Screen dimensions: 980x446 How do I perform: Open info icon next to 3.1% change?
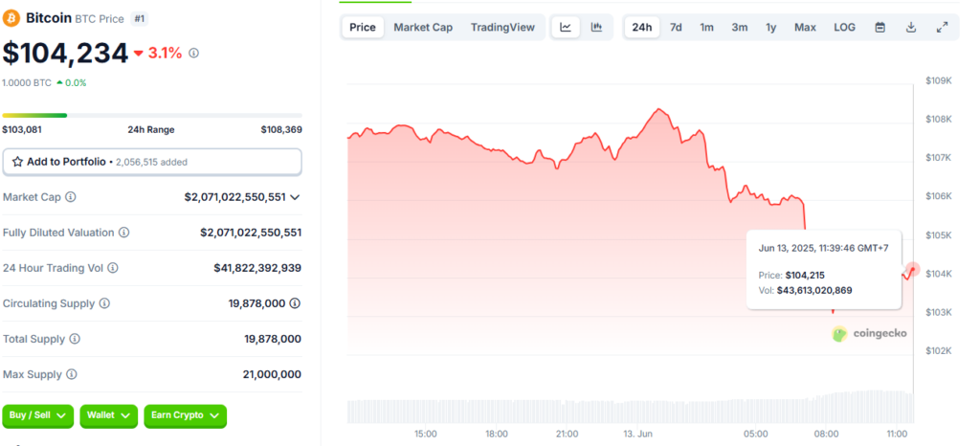tap(193, 54)
